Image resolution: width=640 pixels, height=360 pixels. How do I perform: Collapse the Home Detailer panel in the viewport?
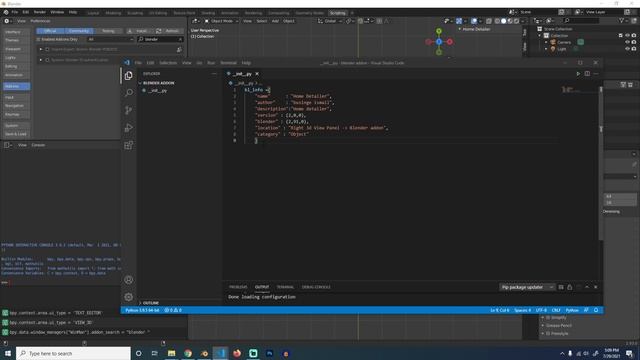pos(460,29)
